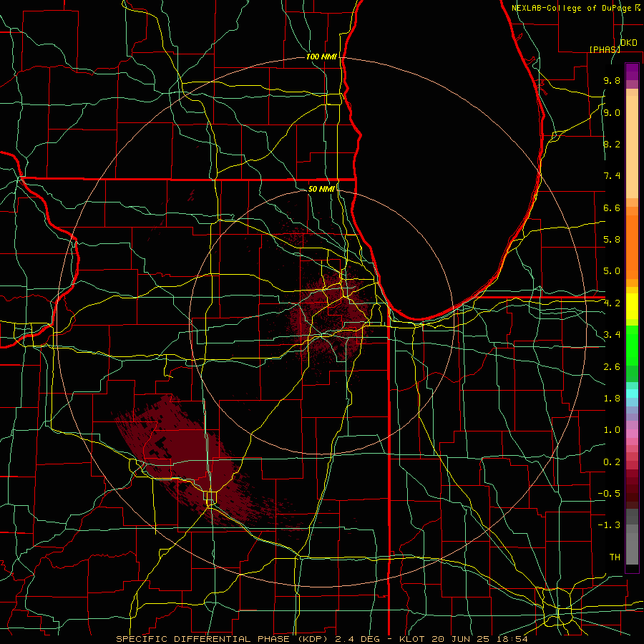Pick the pink segment of color bar
This screenshot has width=644, height=644.
(632, 434)
